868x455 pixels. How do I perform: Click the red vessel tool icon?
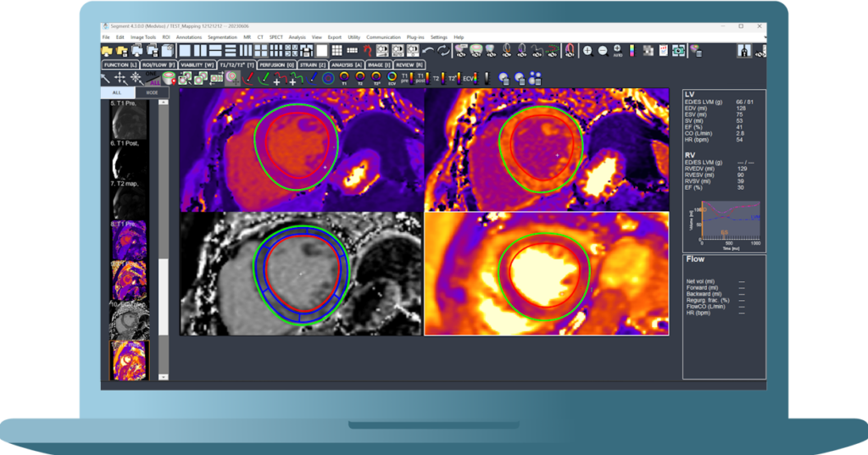tap(368, 51)
